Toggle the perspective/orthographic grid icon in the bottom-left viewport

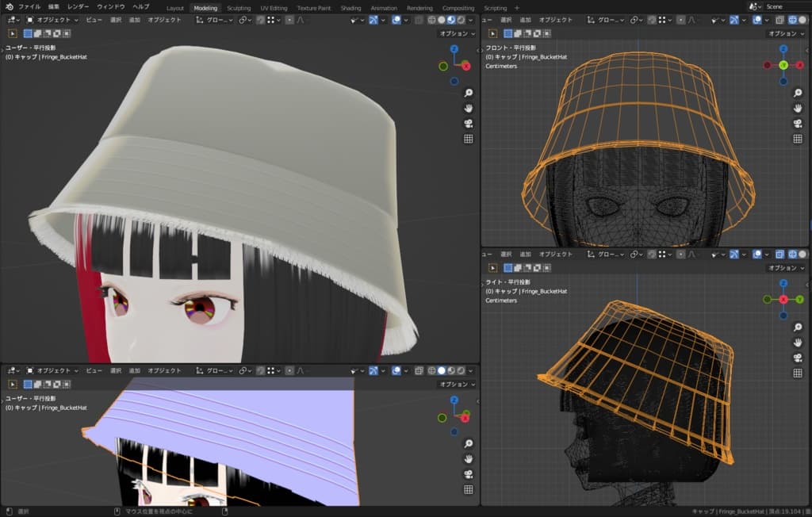(468, 489)
